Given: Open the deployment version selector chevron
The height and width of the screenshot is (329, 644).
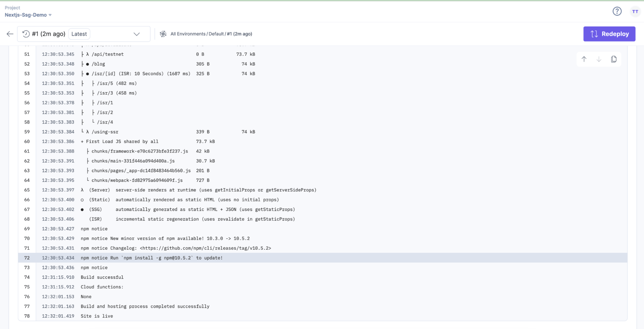Looking at the screenshot, I should coord(137,34).
